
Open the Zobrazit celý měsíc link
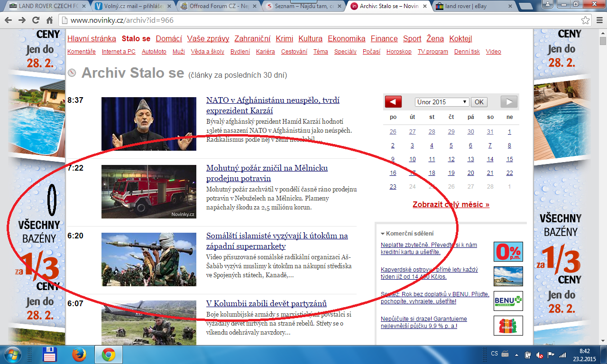click(x=451, y=205)
